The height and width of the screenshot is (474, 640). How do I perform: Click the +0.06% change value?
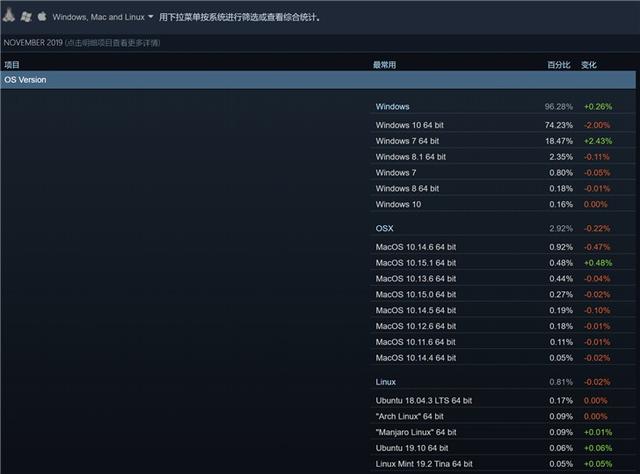coord(598,448)
